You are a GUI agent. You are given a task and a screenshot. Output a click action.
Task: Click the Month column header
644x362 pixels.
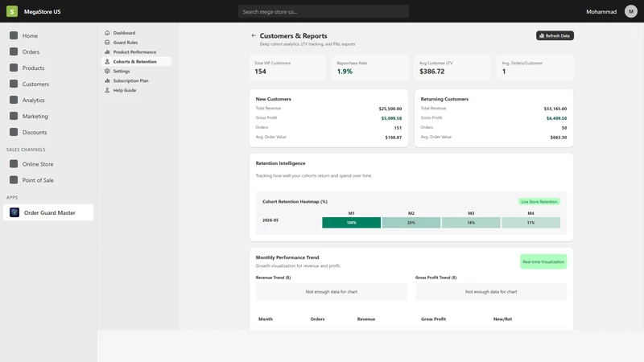point(266,319)
